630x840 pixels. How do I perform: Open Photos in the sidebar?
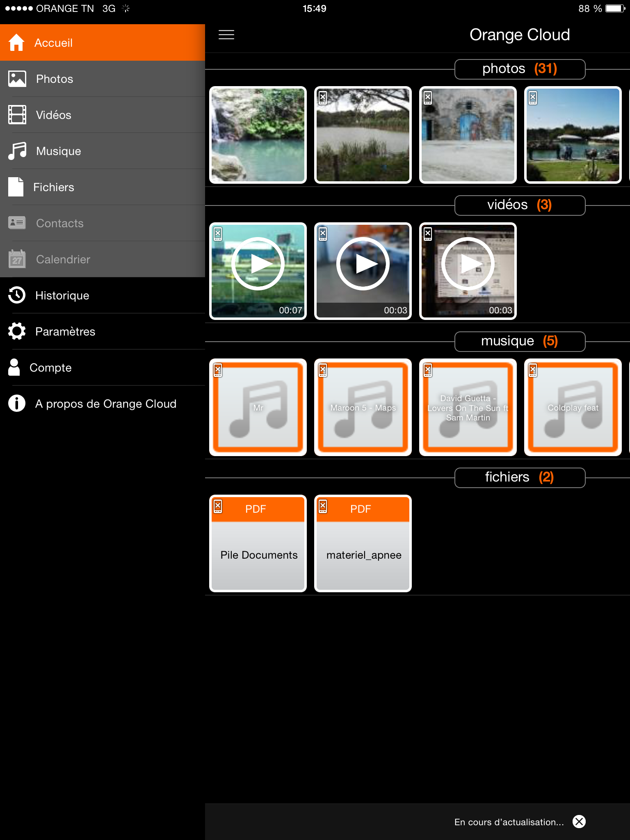click(x=103, y=79)
